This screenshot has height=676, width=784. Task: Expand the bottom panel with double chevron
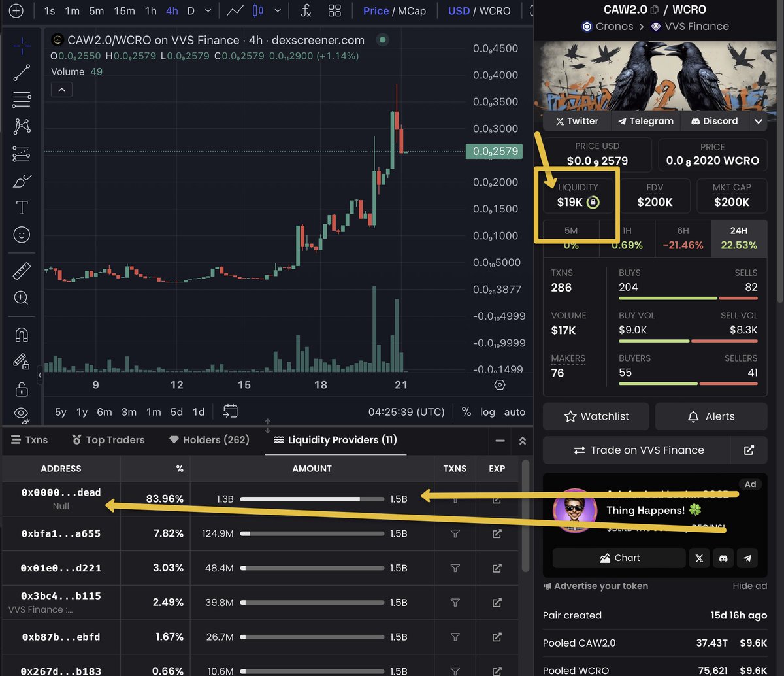[x=522, y=441]
